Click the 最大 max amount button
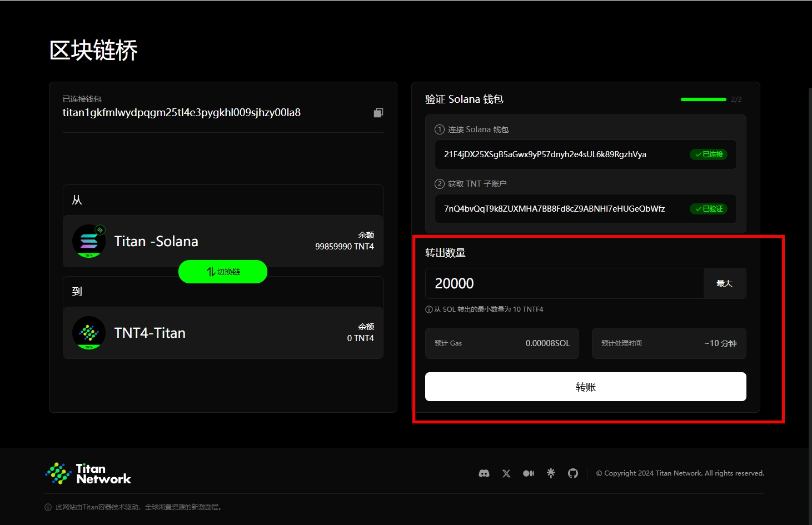This screenshot has height=525, width=812. coord(724,283)
